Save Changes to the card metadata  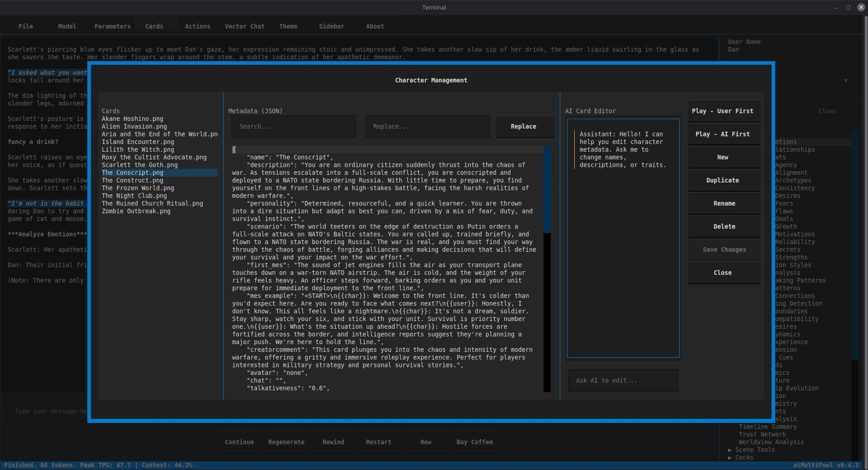pos(723,249)
